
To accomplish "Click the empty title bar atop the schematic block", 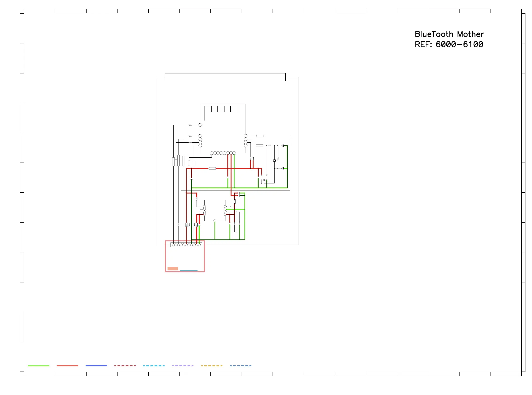I will click(225, 77).
